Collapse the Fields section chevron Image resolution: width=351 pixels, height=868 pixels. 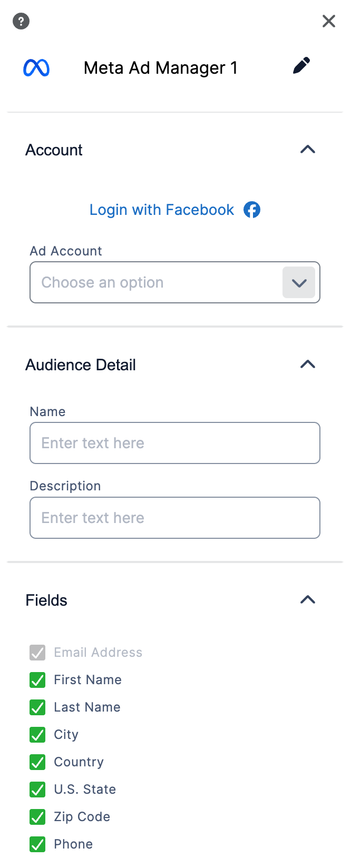308,600
